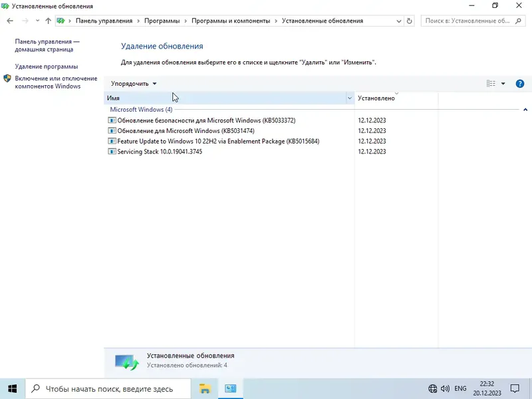
Task: Click install date of KB5033372
Action: coord(372,120)
